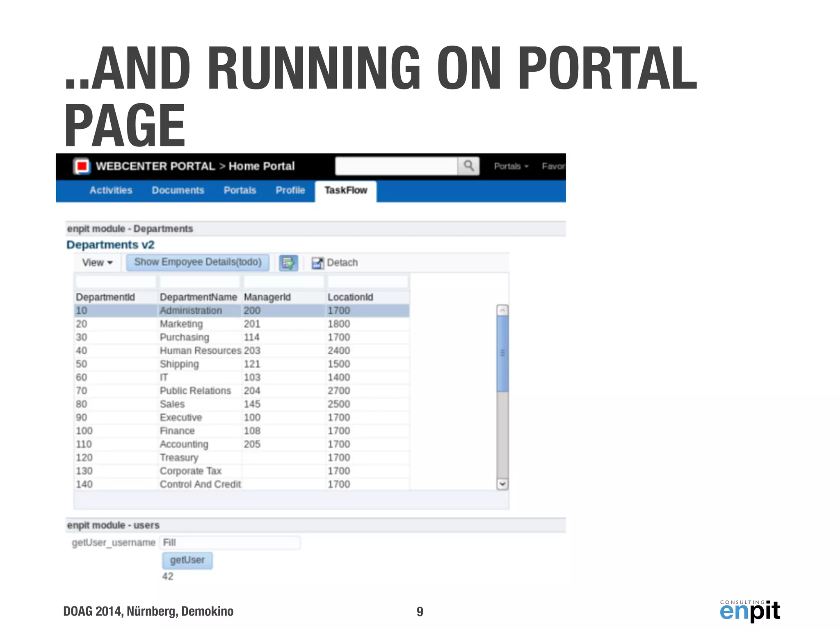Viewport: 840px width, 630px height.
Task: Select the Finance row
Action: 242,431
